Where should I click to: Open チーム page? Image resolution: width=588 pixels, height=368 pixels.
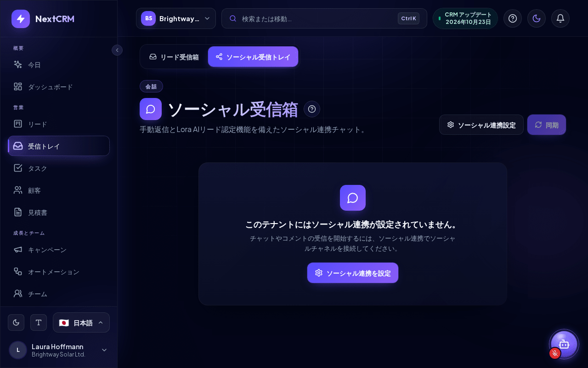click(59, 293)
